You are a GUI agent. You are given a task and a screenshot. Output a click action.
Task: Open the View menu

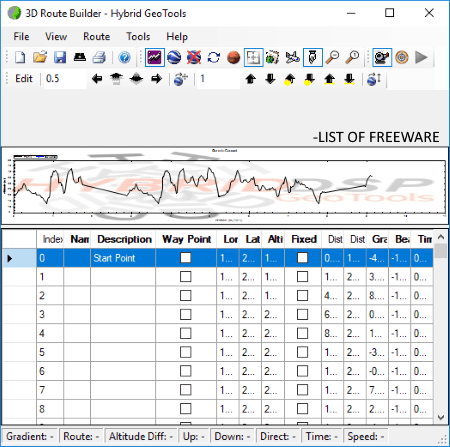click(x=56, y=36)
